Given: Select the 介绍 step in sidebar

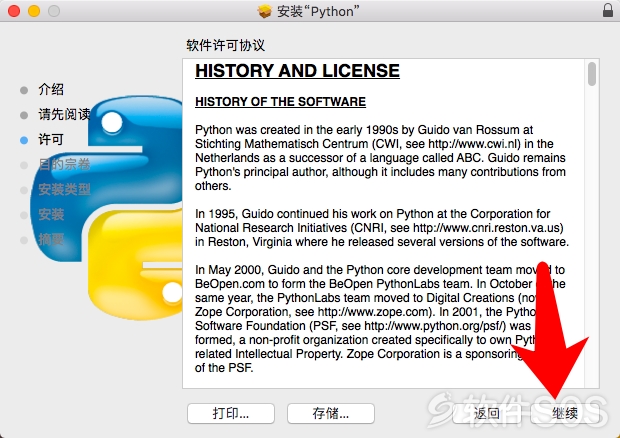Looking at the screenshot, I should 51,89.
